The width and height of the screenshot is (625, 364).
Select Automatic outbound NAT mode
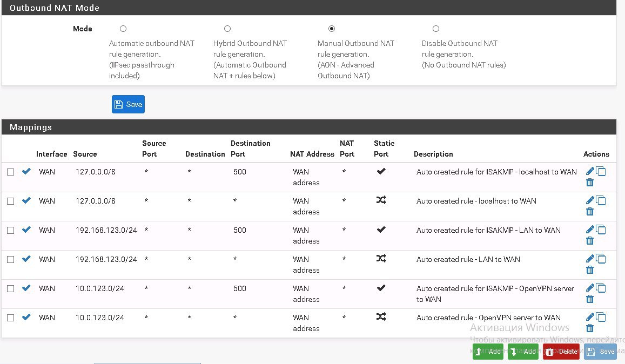coord(123,29)
